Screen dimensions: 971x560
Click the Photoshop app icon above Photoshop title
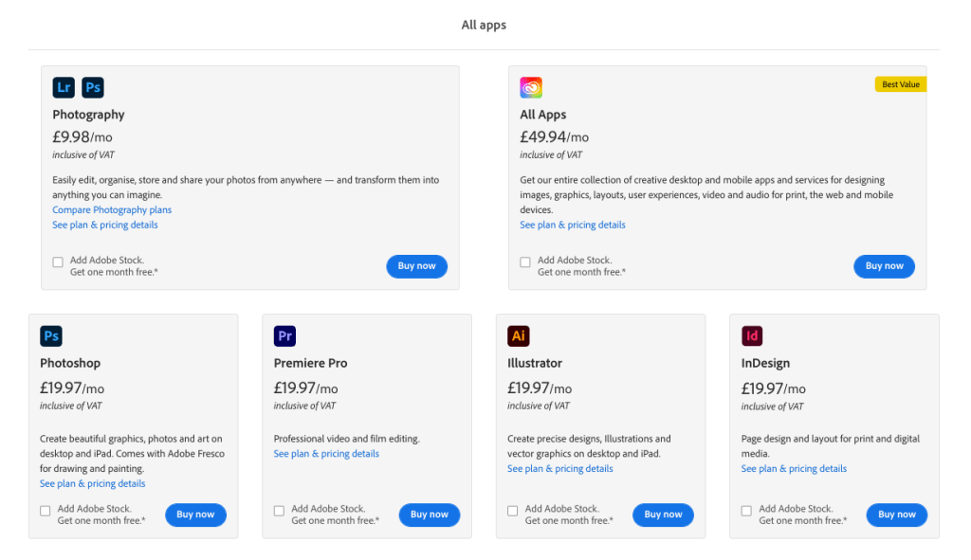[51, 336]
